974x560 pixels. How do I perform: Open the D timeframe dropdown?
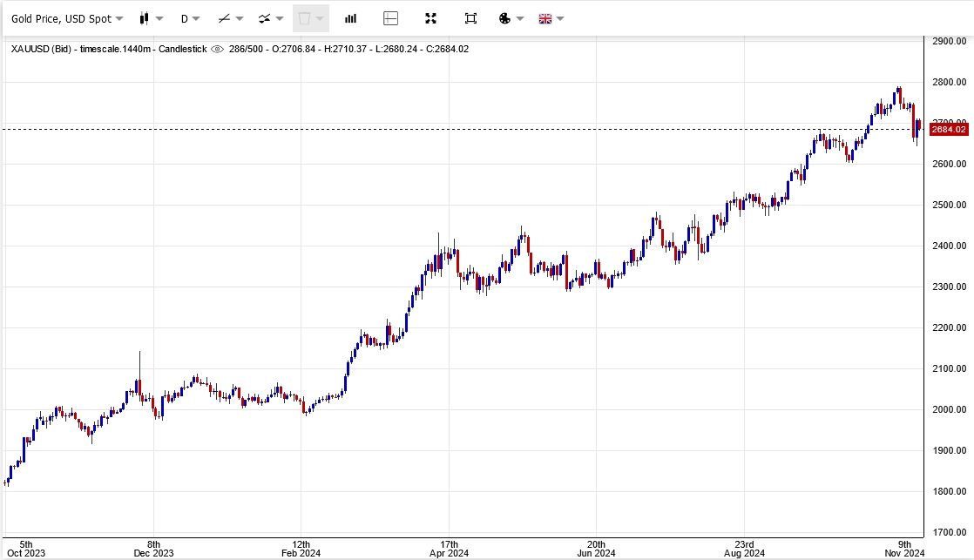(x=190, y=18)
